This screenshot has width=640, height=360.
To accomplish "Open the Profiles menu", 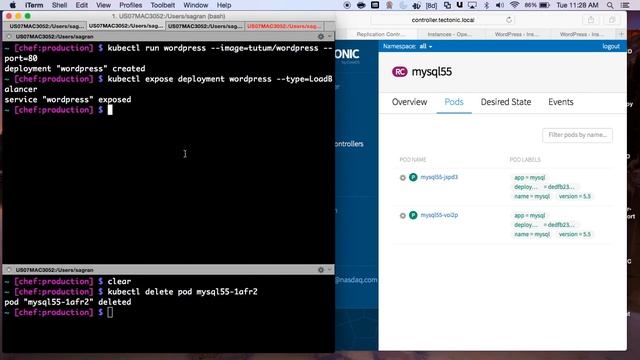I will (131, 5).
